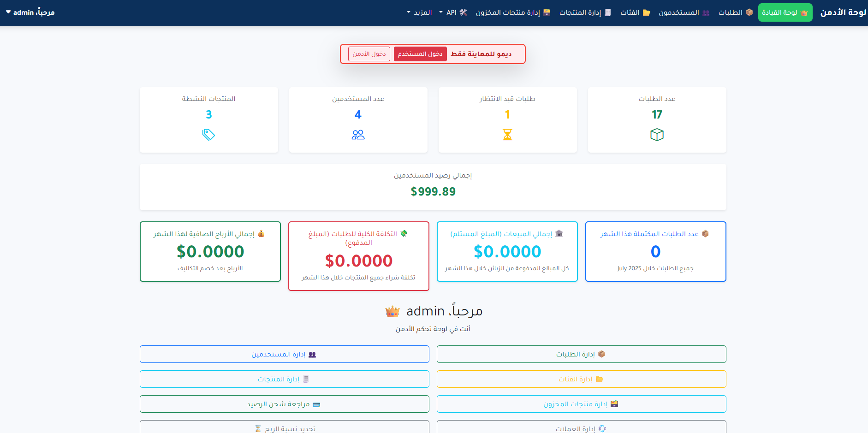Click the net profits card for this month
The height and width of the screenshot is (433, 868).
pyautogui.click(x=210, y=251)
